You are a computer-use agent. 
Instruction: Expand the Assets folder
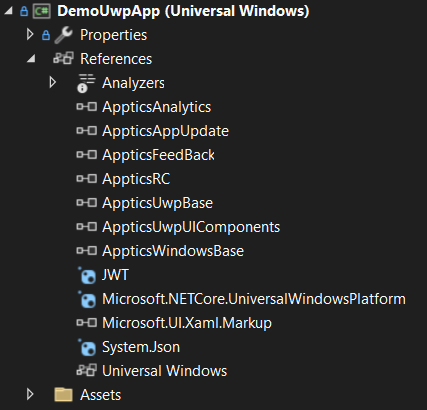click(30, 394)
